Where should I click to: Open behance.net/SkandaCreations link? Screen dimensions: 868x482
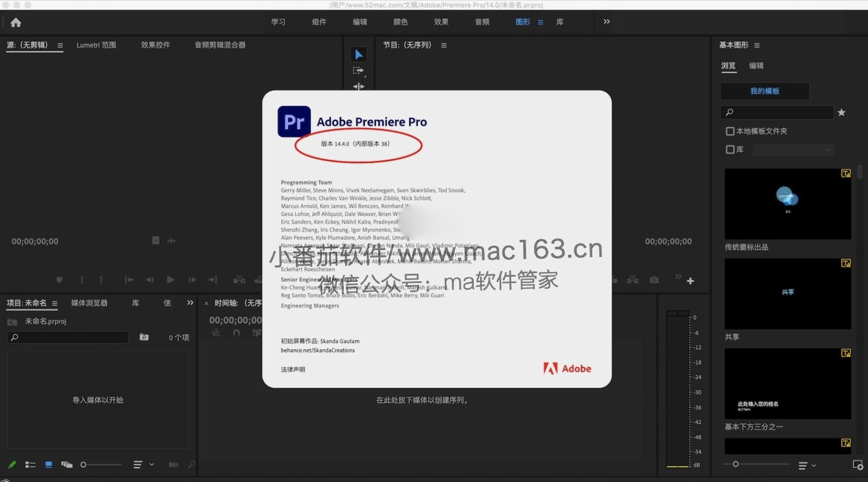click(x=318, y=350)
